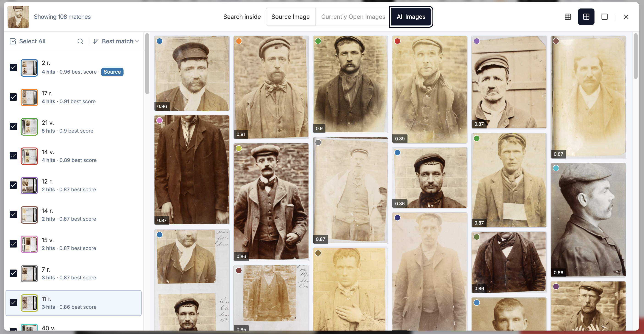
Task: Select the medium grid layout icon
Action: pyautogui.click(x=586, y=17)
